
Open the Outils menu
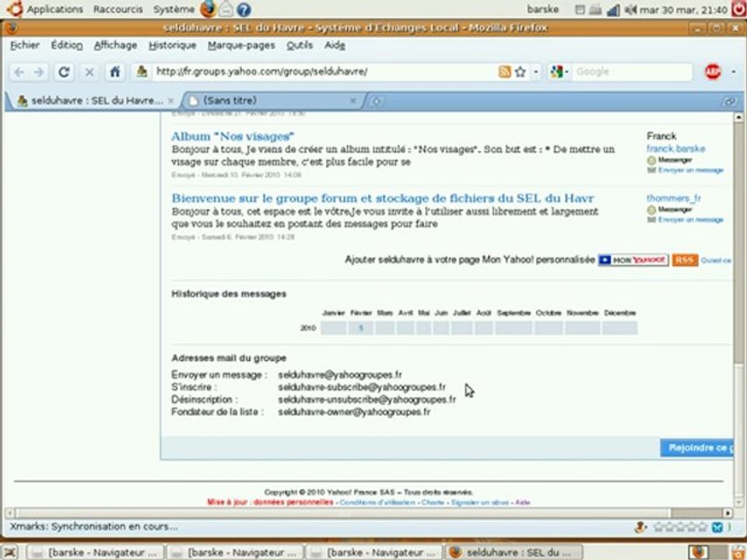300,45
